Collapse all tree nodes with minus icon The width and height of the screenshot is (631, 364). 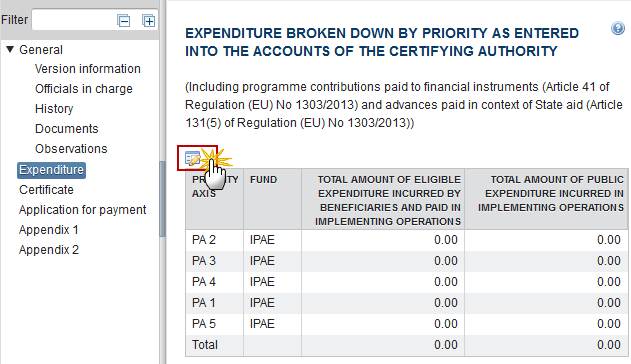pos(124,21)
